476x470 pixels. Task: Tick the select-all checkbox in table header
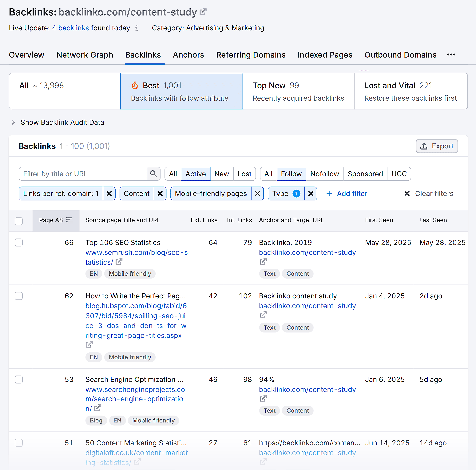pos(19,221)
